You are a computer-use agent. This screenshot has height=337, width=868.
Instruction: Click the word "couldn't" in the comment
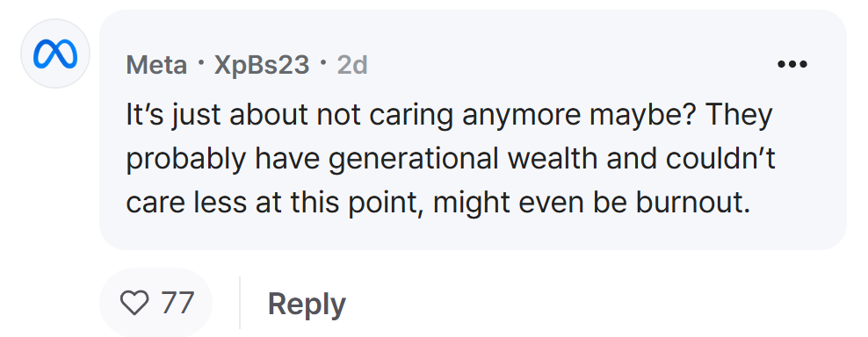[x=720, y=159]
